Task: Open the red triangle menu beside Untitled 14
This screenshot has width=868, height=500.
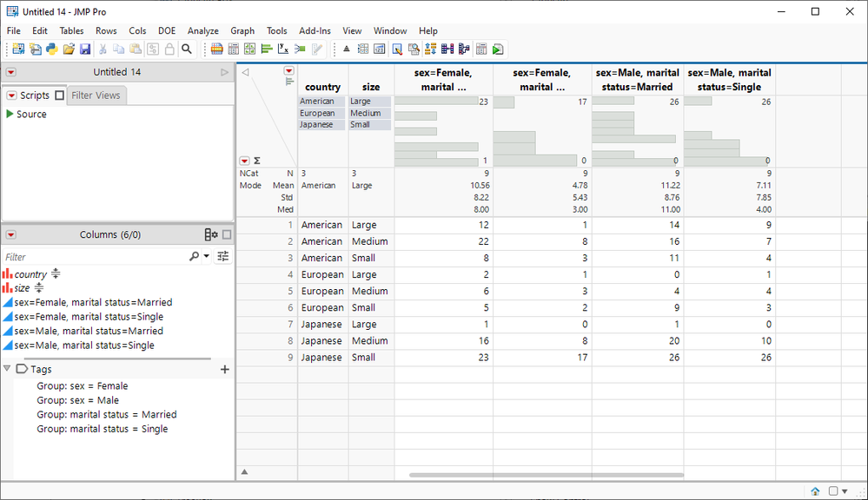Action: (x=11, y=72)
